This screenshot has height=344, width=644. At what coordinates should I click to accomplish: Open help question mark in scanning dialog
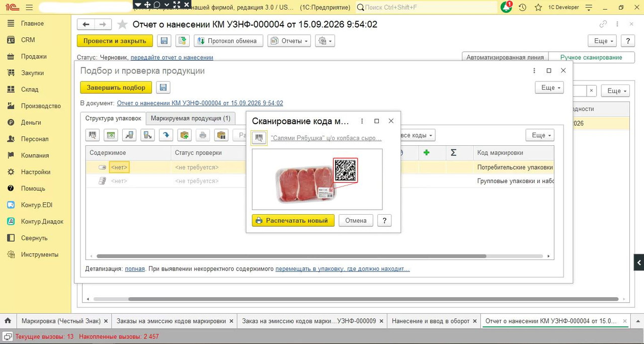pos(384,220)
